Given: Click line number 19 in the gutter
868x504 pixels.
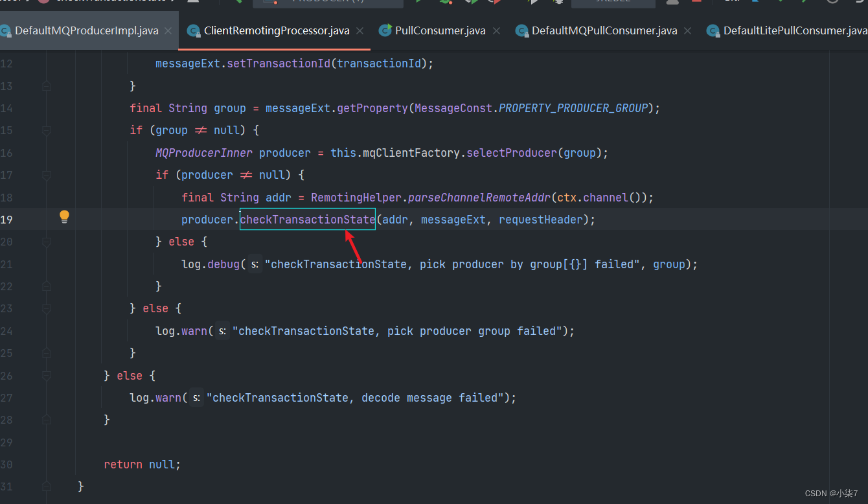Looking at the screenshot, I should point(6,220).
